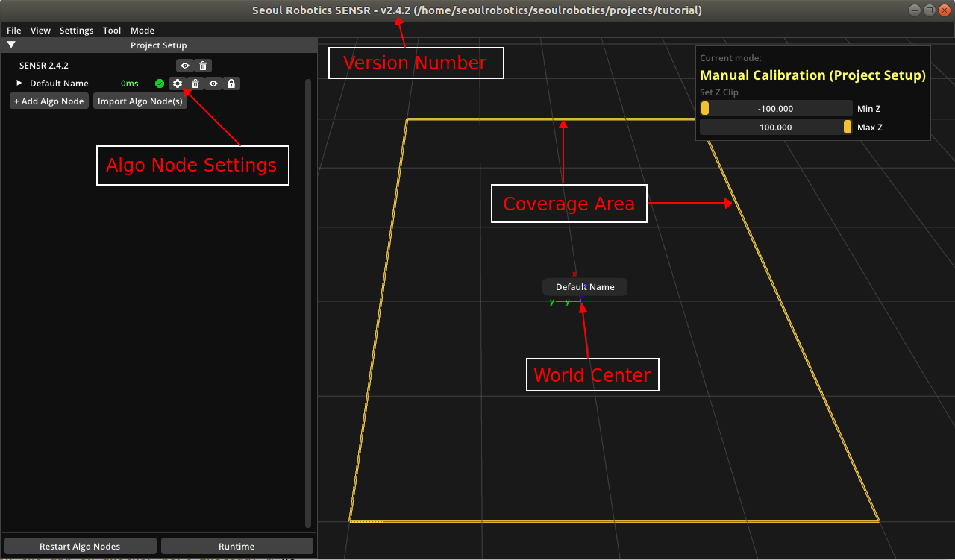This screenshot has width=955, height=560.
Task: Open the View menu
Action: (x=40, y=31)
